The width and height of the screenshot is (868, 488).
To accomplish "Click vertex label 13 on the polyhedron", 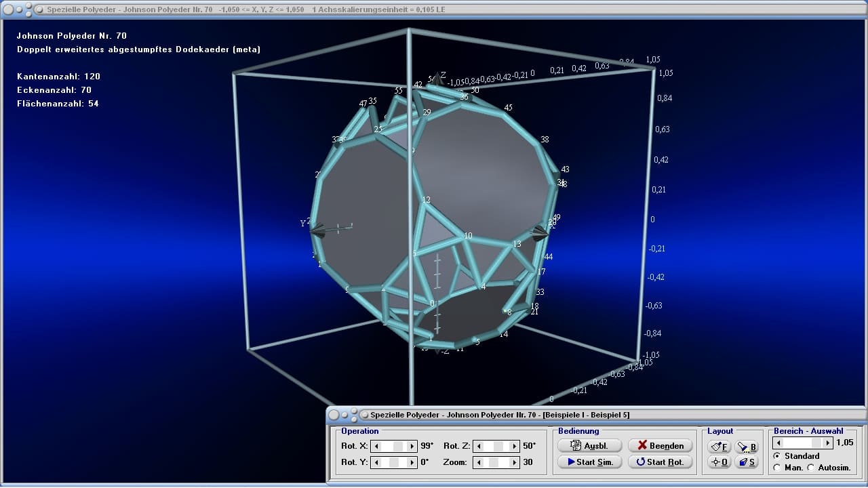I will [x=517, y=244].
